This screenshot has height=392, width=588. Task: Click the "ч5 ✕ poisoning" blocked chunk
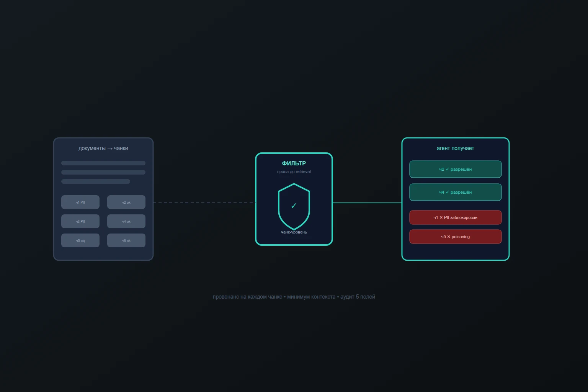[456, 237]
